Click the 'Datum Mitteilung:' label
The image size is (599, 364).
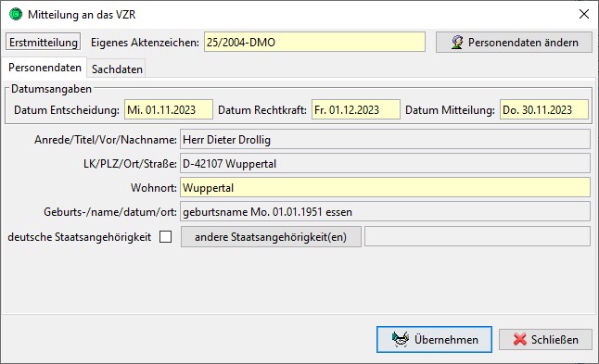pos(450,110)
